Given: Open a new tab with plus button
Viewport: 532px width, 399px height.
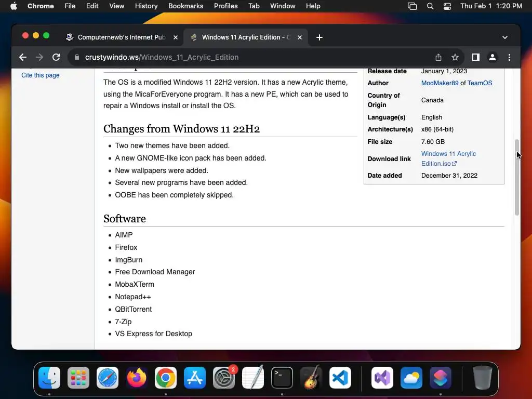Looking at the screenshot, I should [x=320, y=37].
